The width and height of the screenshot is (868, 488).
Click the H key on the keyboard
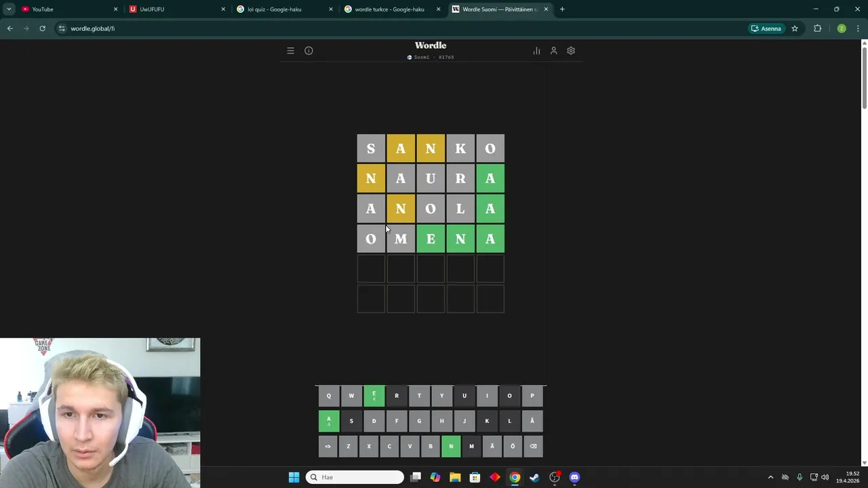click(x=441, y=421)
